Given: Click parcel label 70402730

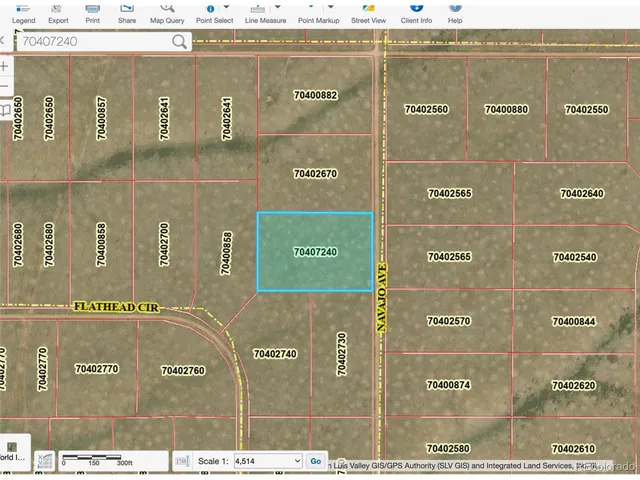Looking at the screenshot, I should click(x=342, y=354).
